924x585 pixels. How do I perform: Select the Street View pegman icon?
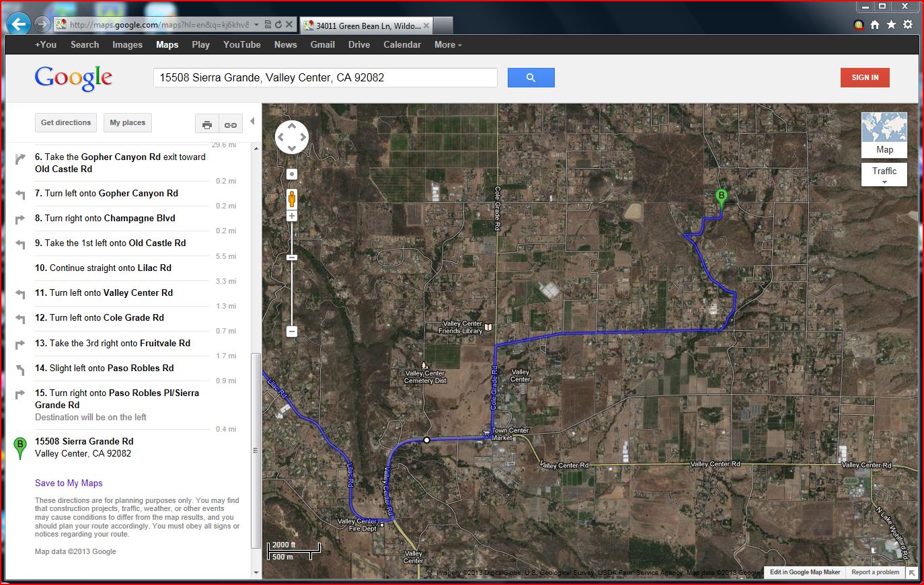[292, 199]
